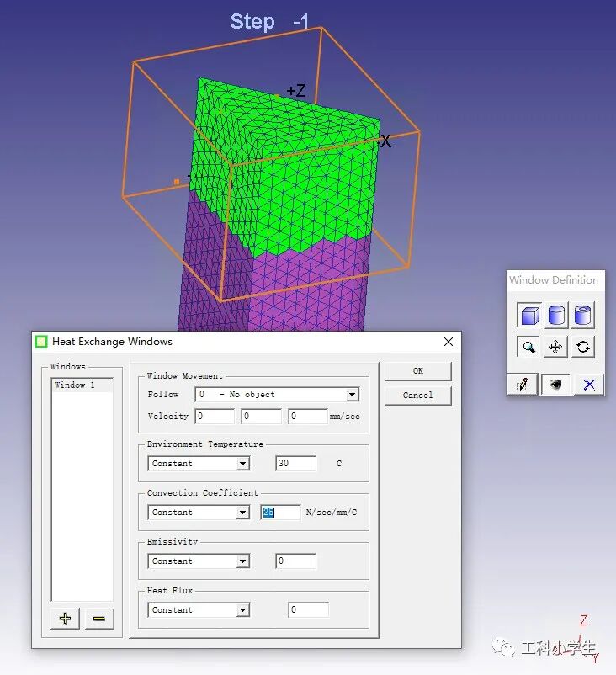Select the solid cylinder window shape icon
Image resolution: width=616 pixels, height=675 pixels.
[556, 315]
